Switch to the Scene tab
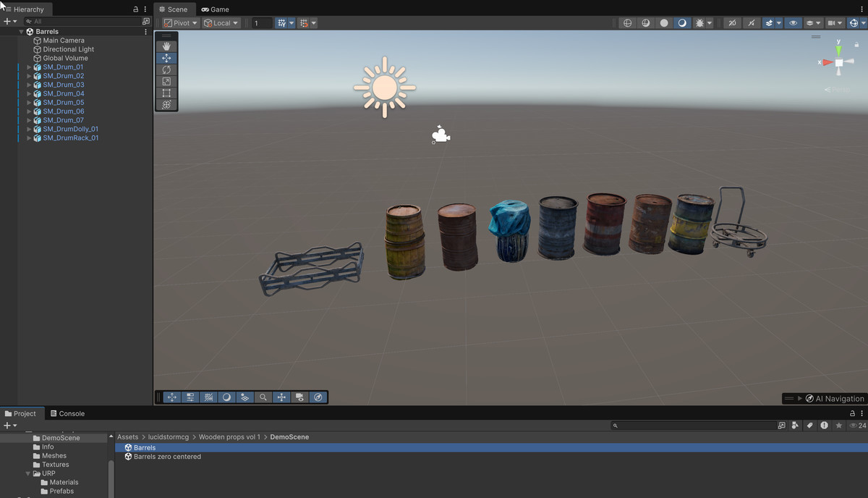 point(173,9)
